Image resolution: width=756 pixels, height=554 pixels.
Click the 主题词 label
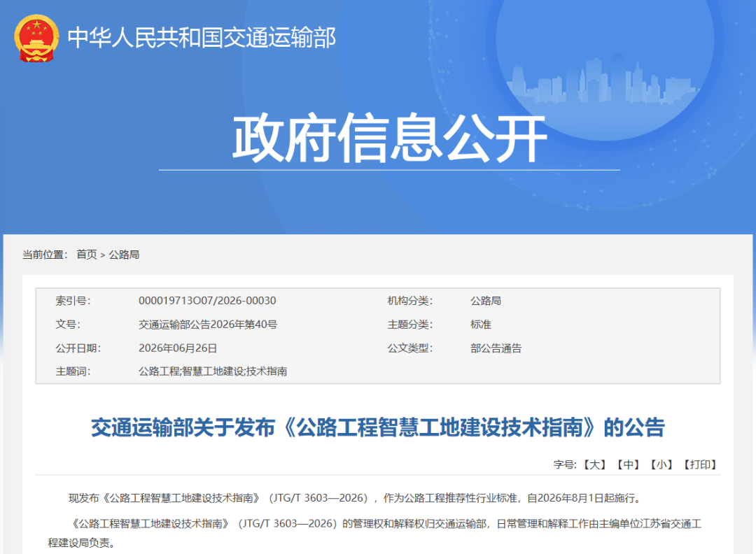point(73,371)
